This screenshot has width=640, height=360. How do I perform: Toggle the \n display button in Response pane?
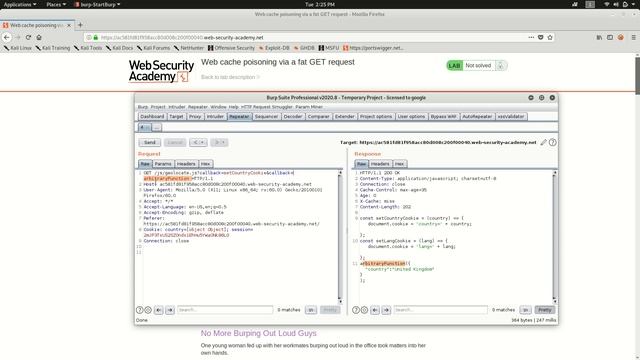tap(526, 310)
